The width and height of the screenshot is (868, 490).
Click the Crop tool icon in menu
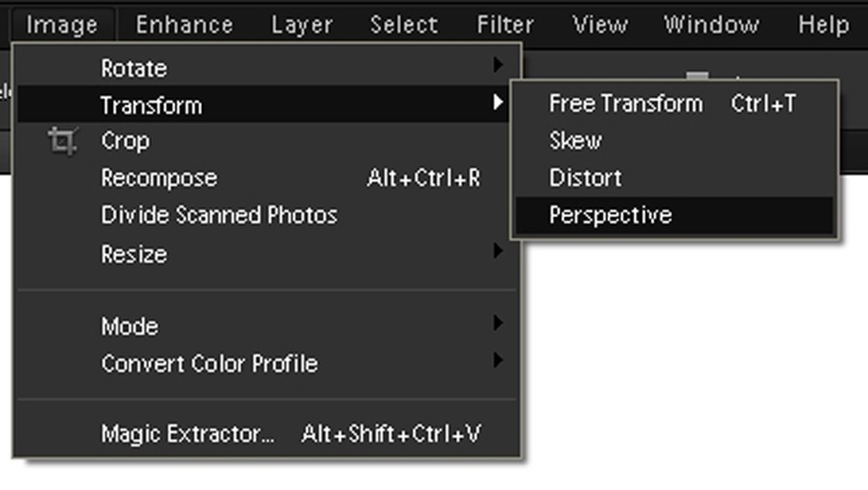(62, 141)
